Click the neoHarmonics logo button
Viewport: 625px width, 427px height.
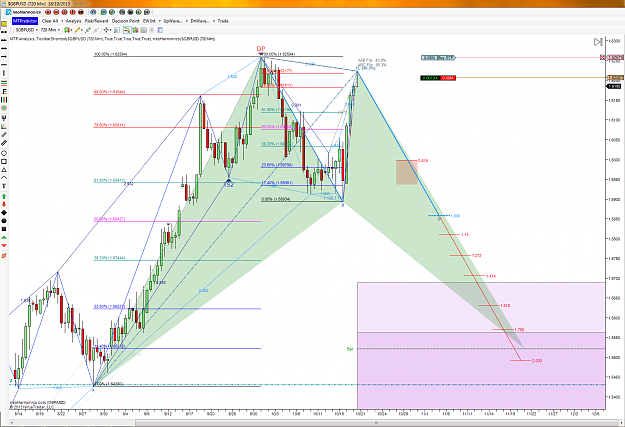click(x=24, y=12)
